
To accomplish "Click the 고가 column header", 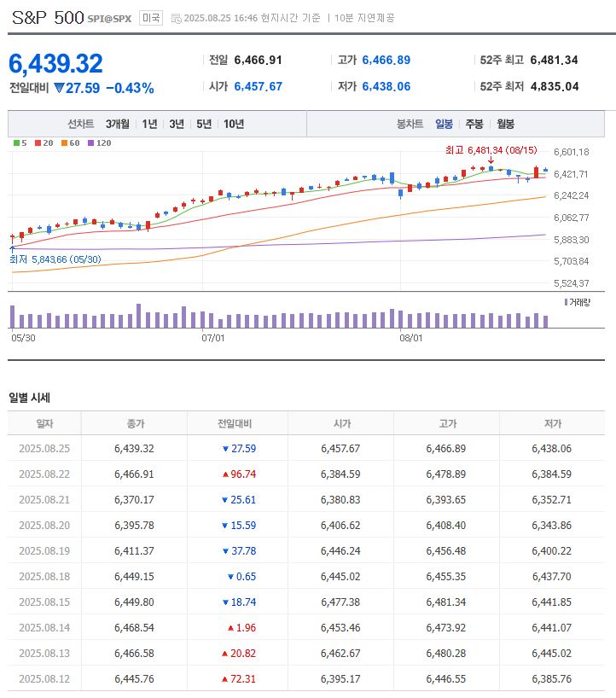I will (447, 423).
